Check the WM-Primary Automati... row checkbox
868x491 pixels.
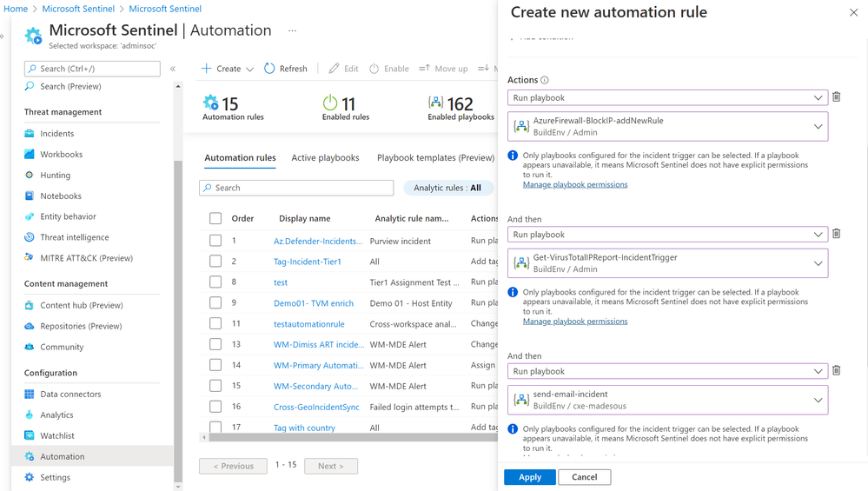215,365
